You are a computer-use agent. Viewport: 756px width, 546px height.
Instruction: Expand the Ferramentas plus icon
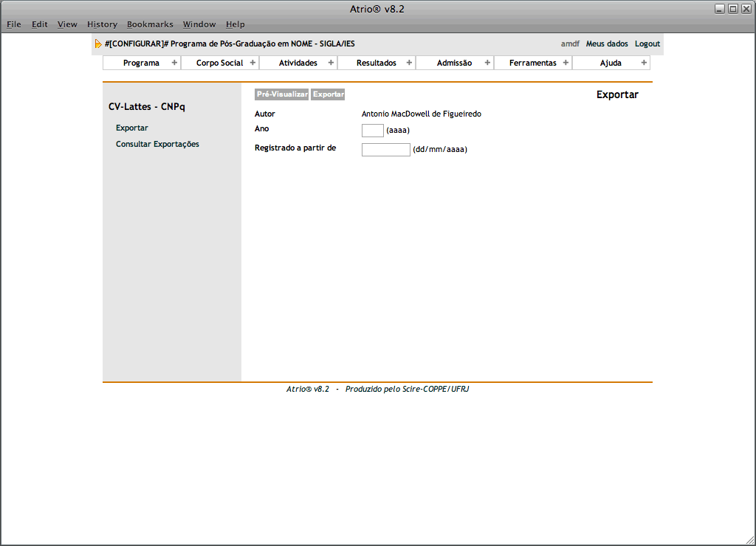(566, 63)
